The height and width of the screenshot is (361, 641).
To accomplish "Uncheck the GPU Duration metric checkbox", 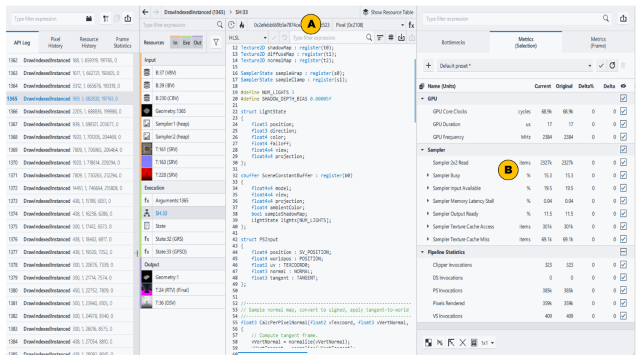I will [623, 124].
